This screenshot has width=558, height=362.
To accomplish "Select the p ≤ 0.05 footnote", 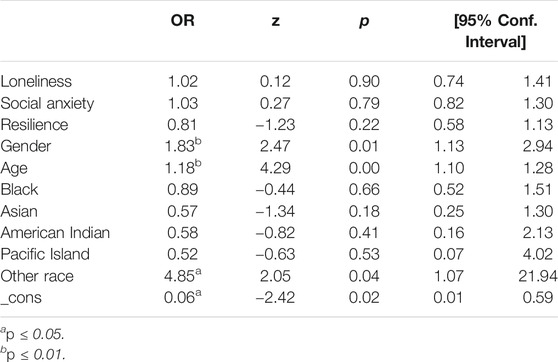I will (32, 334).
